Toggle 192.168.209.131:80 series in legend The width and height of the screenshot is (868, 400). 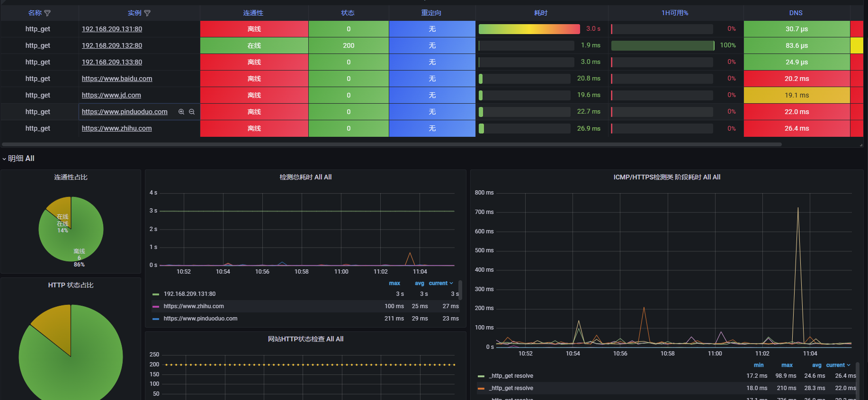coord(189,294)
